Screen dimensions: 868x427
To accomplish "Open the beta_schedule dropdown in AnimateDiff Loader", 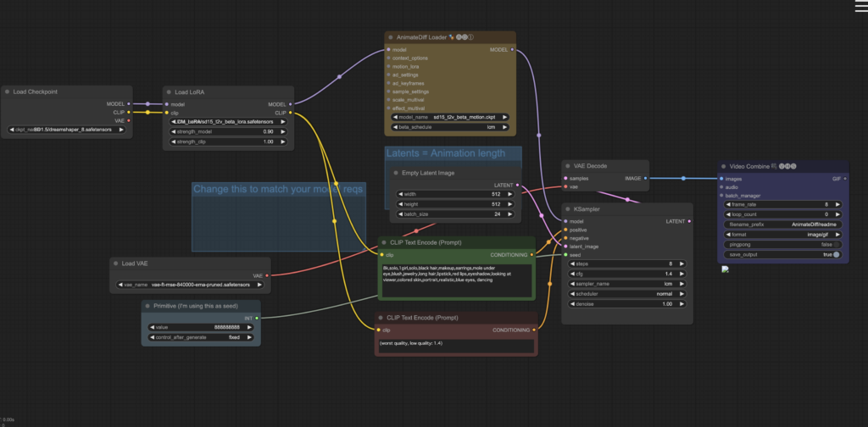I will pyautogui.click(x=450, y=128).
